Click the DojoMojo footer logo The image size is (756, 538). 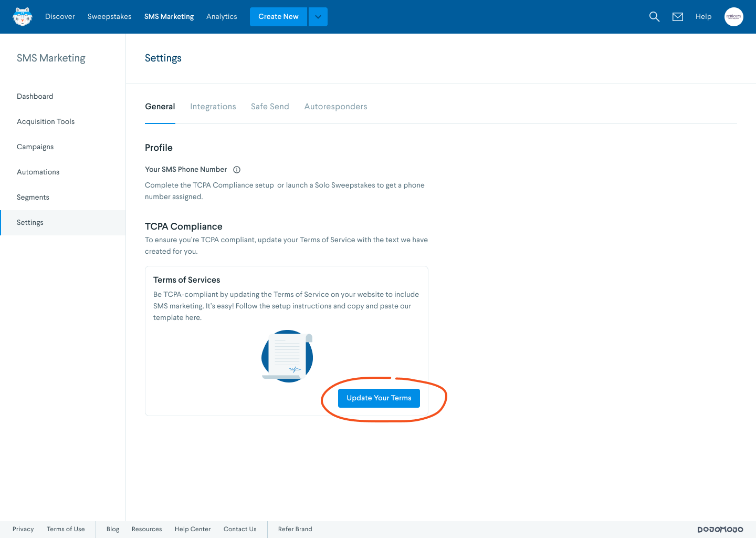click(720, 530)
